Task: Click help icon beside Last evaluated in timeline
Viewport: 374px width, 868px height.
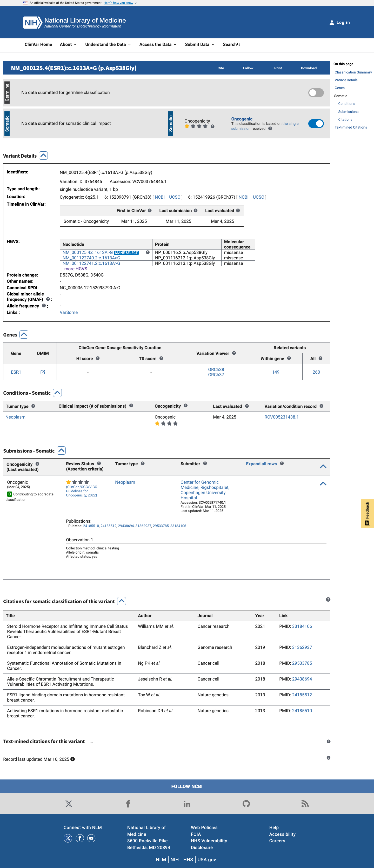Action: click(238, 211)
